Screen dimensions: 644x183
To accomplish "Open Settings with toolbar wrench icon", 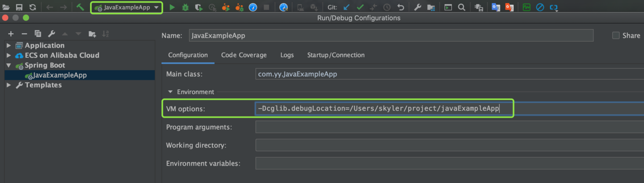I will 418,7.
